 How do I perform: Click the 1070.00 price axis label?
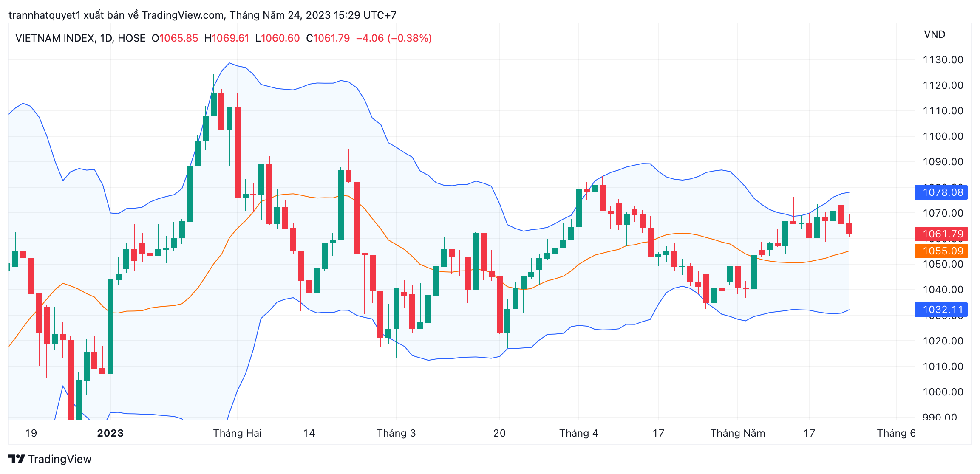click(x=943, y=213)
